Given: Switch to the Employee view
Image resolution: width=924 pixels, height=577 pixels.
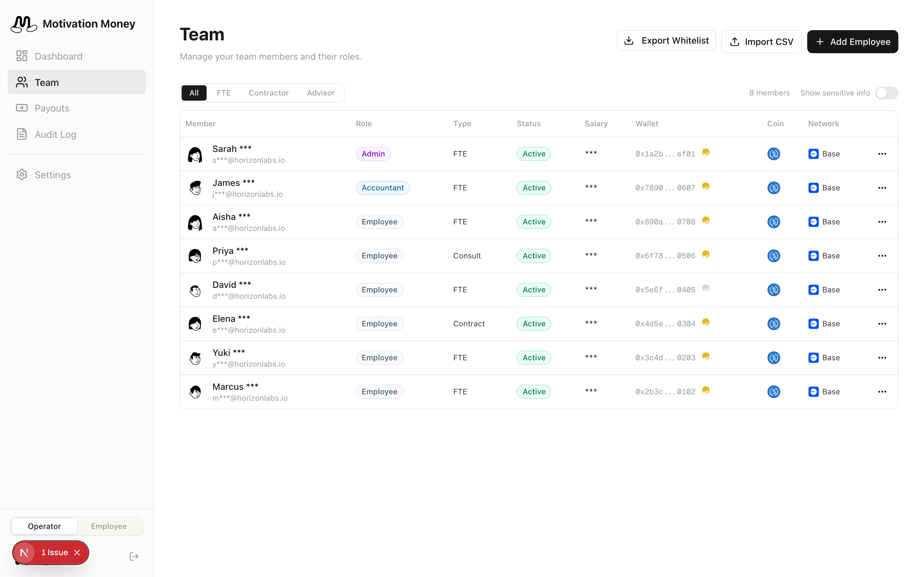Looking at the screenshot, I should pos(109,526).
